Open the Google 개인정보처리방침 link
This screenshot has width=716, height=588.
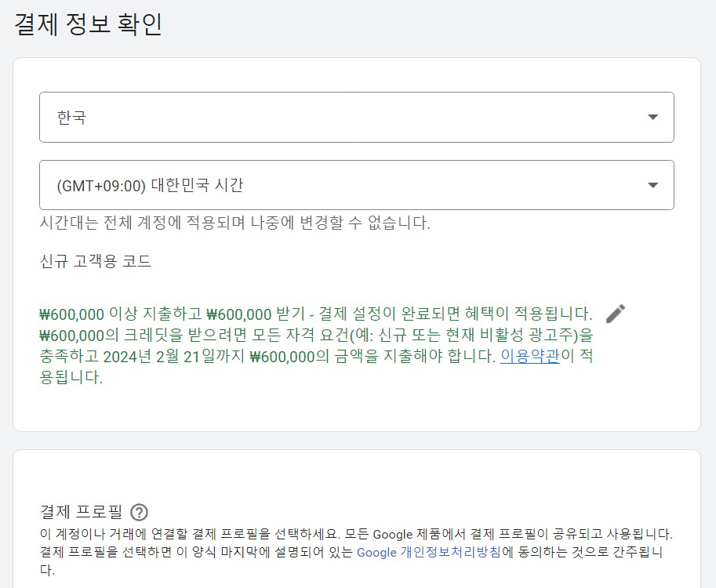click(429, 553)
